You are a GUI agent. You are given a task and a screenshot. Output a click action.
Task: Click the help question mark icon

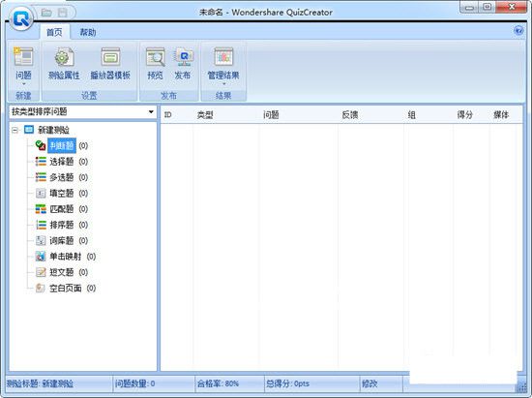pyautogui.click(x=518, y=31)
